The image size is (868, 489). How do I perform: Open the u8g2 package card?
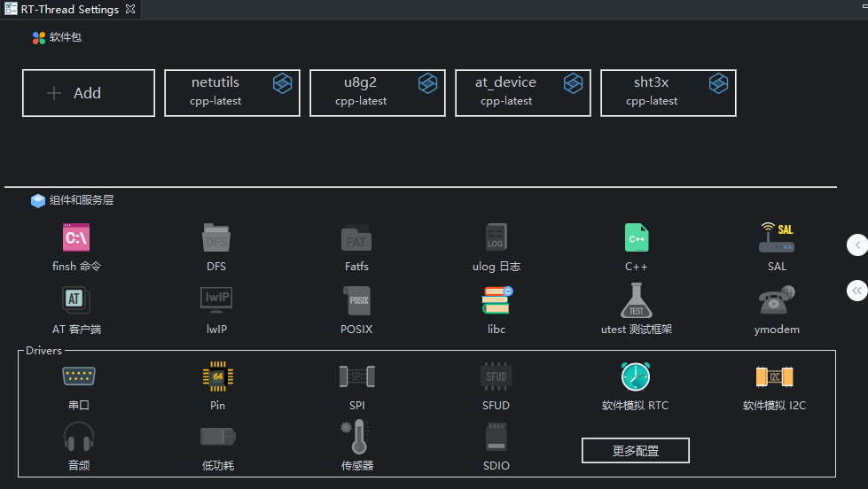[x=378, y=93]
